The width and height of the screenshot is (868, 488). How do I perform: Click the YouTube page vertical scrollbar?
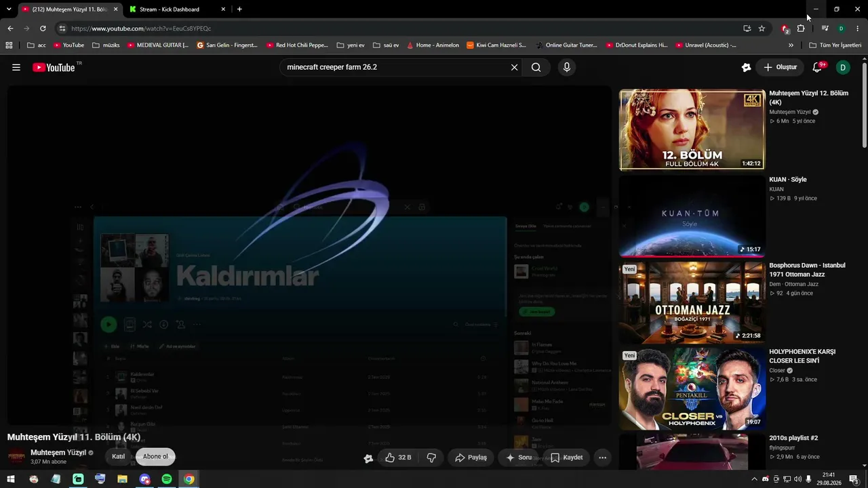click(864, 104)
